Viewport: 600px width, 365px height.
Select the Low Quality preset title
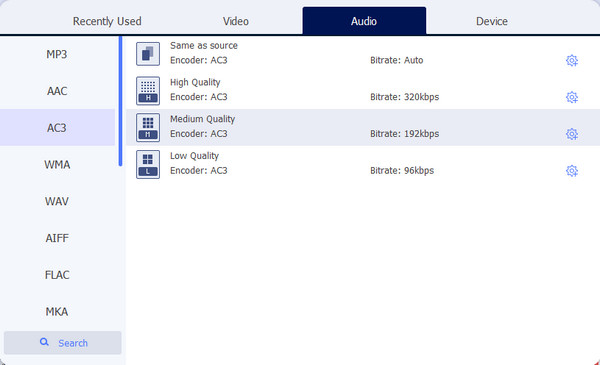tap(194, 156)
